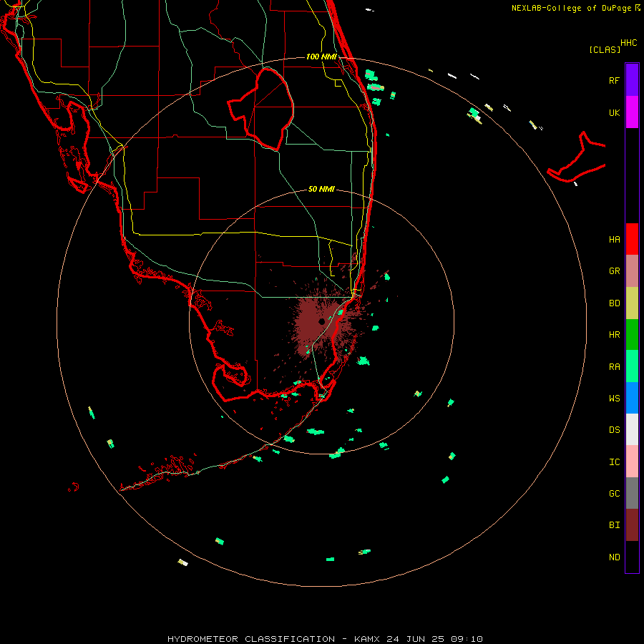Select the yellow BD legend swatch

[632, 303]
